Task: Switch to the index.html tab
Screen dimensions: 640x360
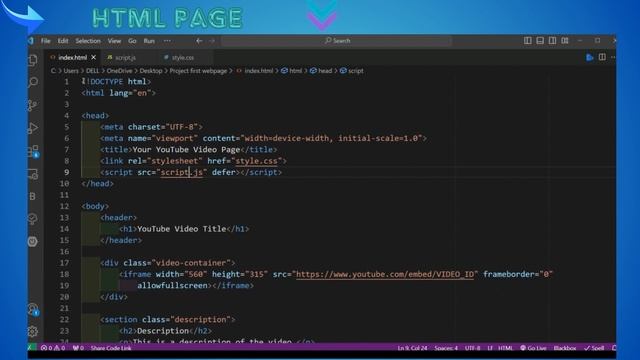Action: pyautogui.click(x=72, y=58)
